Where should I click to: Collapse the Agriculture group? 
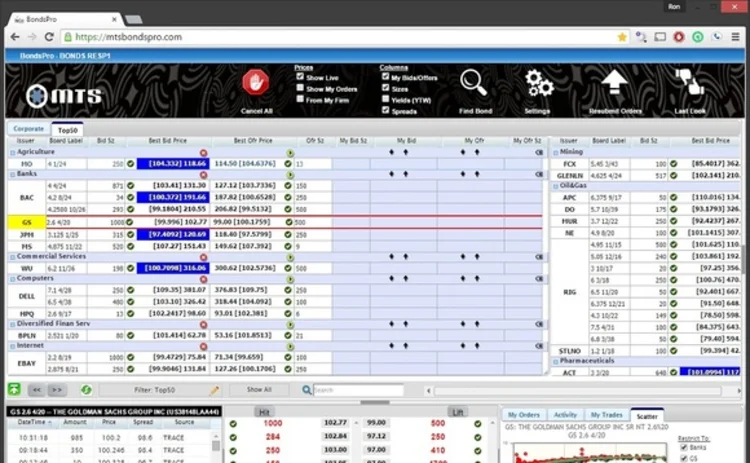tap(13, 153)
